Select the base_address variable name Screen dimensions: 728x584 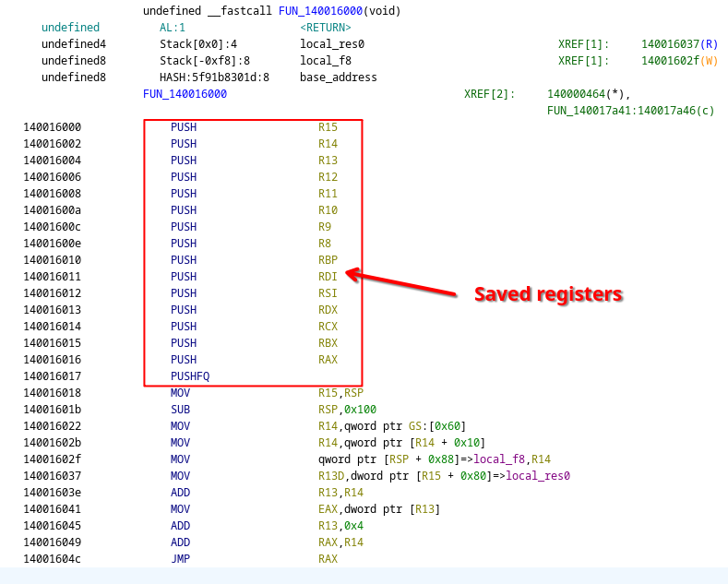pyautogui.click(x=339, y=77)
